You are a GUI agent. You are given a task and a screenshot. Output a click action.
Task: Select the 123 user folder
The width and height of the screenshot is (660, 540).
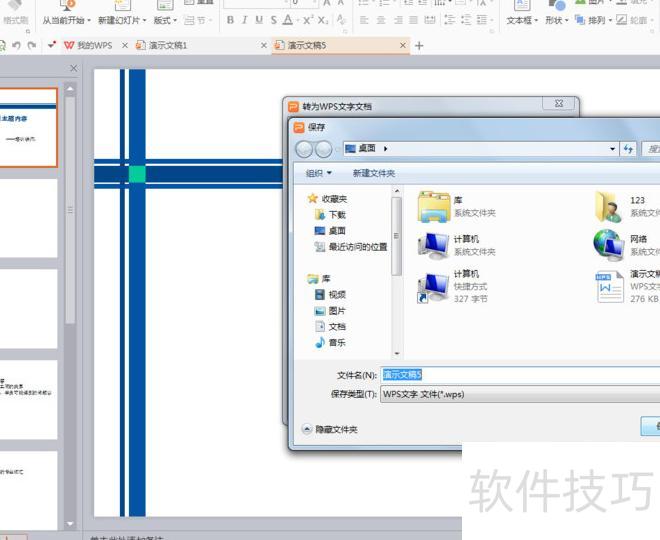pos(627,207)
